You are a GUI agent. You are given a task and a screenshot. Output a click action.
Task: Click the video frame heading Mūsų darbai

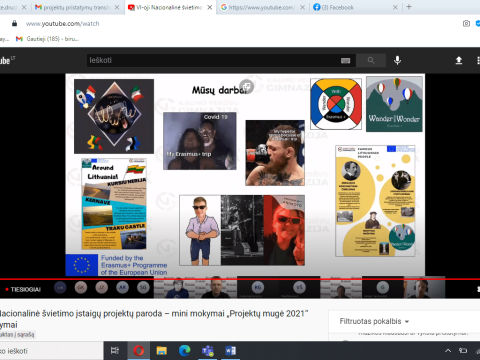click(x=219, y=90)
